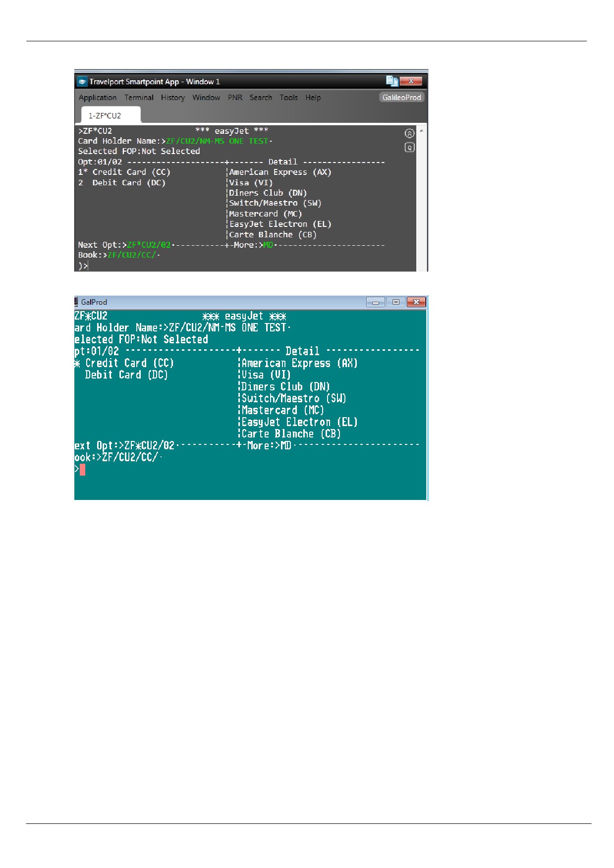614x868 pixels.
Task: Click the GalProd window title icon
Action: (x=77, y=302)
